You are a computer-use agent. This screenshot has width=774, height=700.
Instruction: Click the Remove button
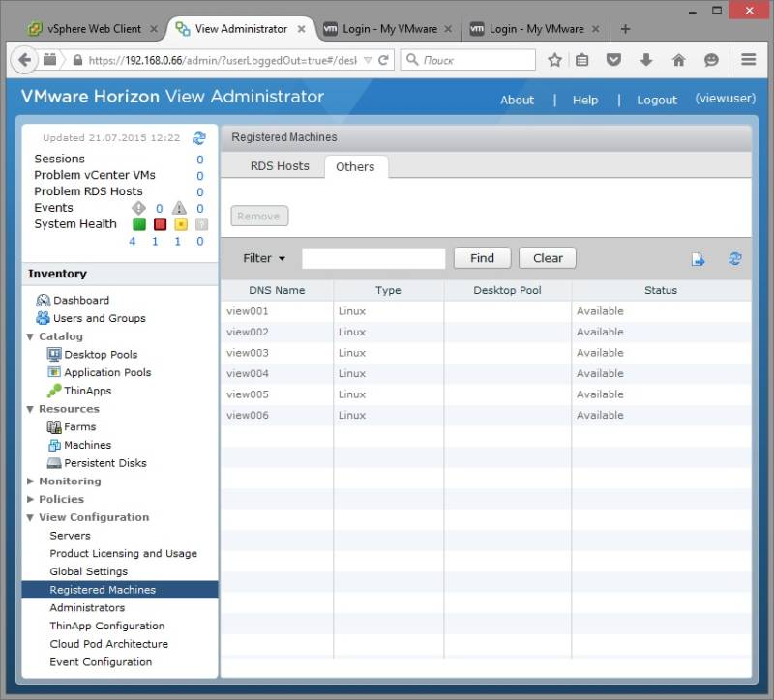pos(259,216)
